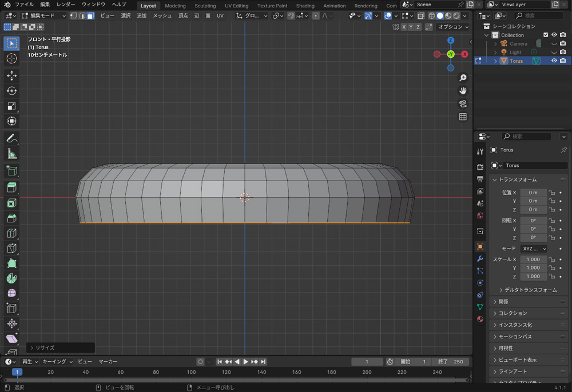Click the オプション button in viewport header

(x=453, y=27)
